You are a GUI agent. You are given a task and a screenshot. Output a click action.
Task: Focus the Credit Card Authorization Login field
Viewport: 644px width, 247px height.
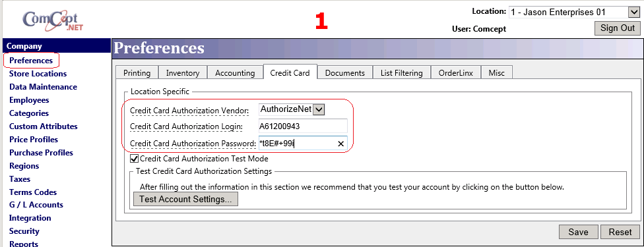pyautogui.click(x=303, y=126)
